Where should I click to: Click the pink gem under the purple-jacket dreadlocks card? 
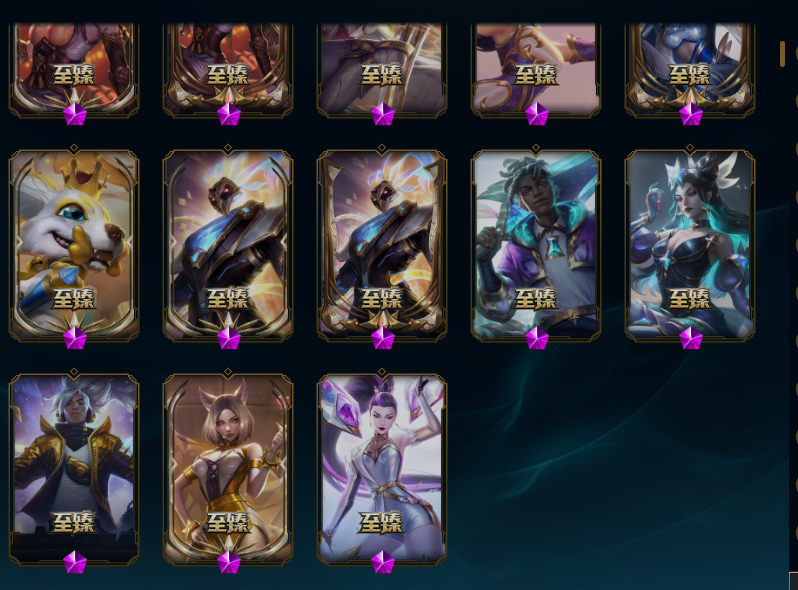[x=536, y=338]
